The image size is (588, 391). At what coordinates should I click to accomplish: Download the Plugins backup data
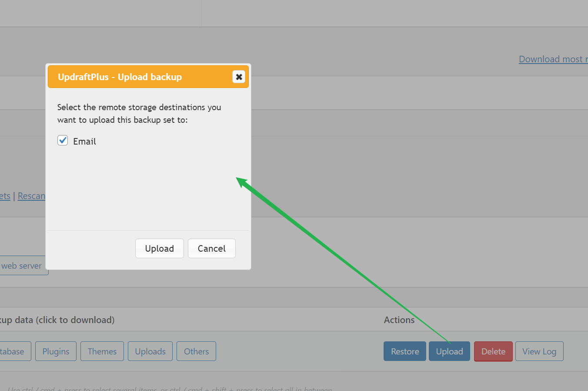tap(56, 351)
